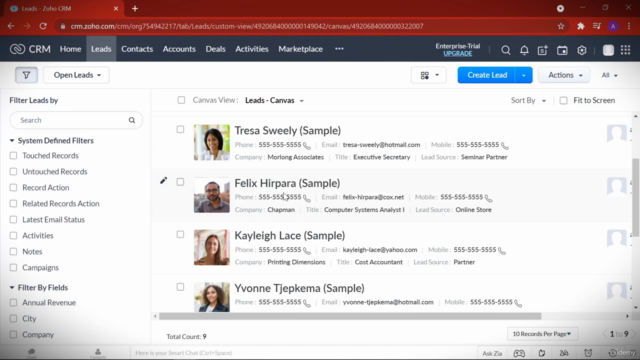Click mobile call icon for Felix Hirpara

tap(489, 198)
